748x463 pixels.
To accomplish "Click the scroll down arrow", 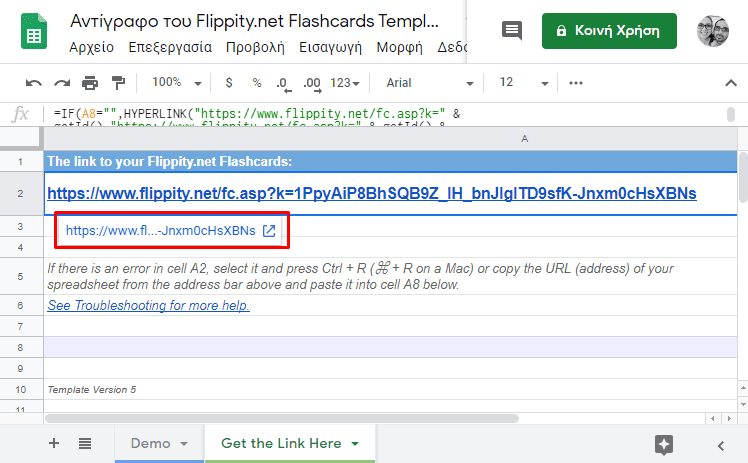I will point(743,404).
